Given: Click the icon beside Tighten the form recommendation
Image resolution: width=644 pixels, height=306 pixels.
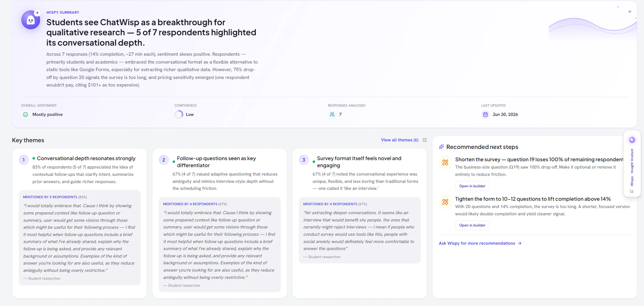Looking at the screenshot, I should pos(445,202).
